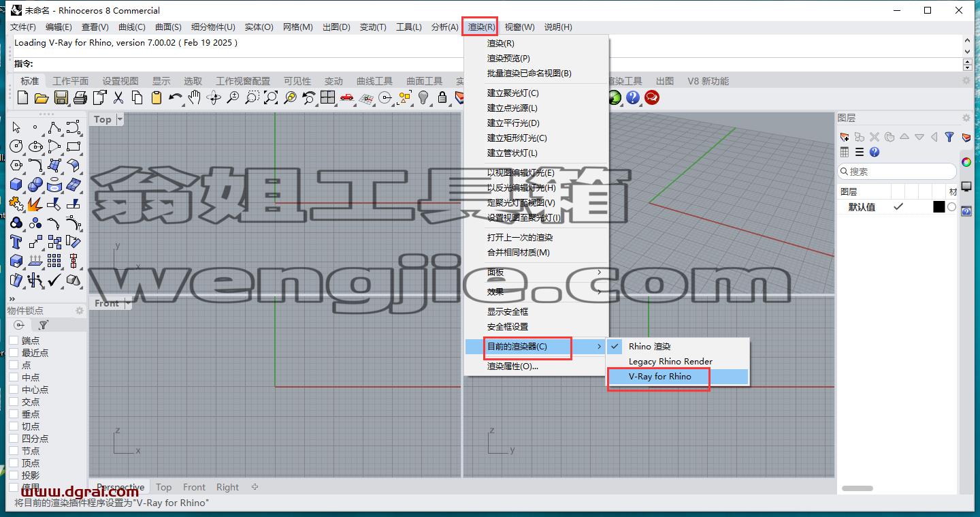Enable the 中心点 object snap checkbox
Image resolution: width=980 pixels, height=517 pixels.
[x=14, y=390]
